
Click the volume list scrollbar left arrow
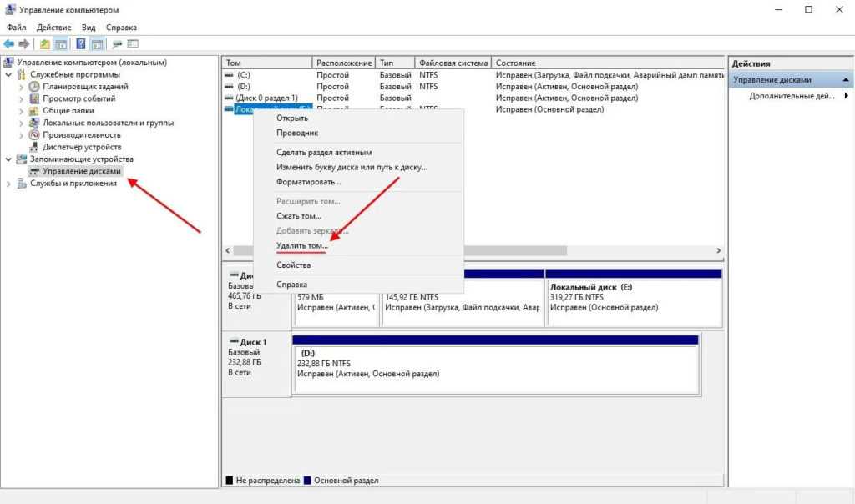click(x=228, y=250)
